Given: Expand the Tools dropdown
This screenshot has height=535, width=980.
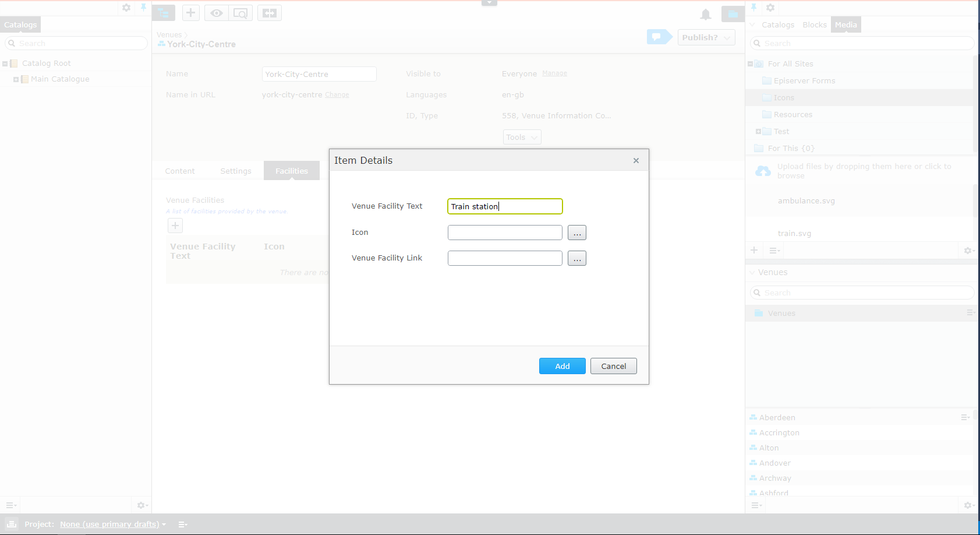Looking at the screenshot, I should pyautogui.click(x=521, y=137).
